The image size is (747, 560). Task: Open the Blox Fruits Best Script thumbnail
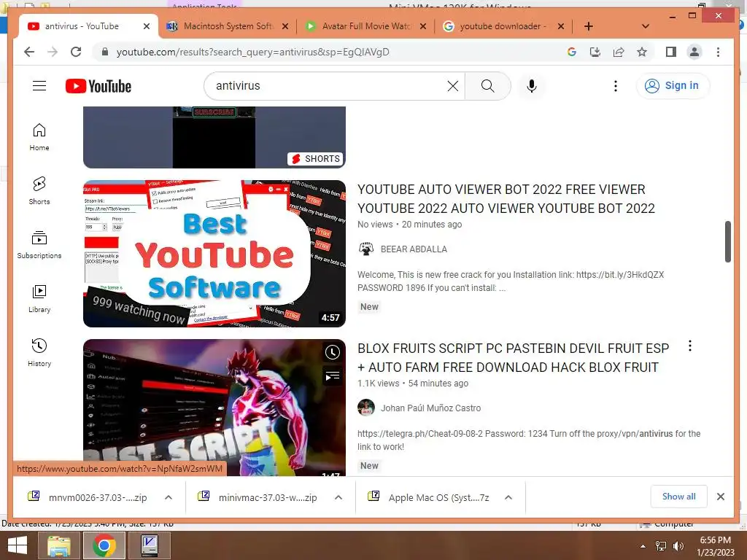[x=214, y=408]
